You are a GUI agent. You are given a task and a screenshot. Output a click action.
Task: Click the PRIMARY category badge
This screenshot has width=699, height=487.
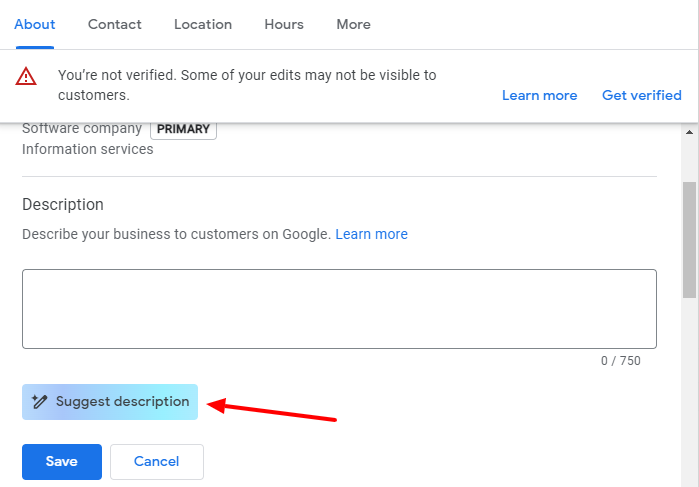pos(183,129)
